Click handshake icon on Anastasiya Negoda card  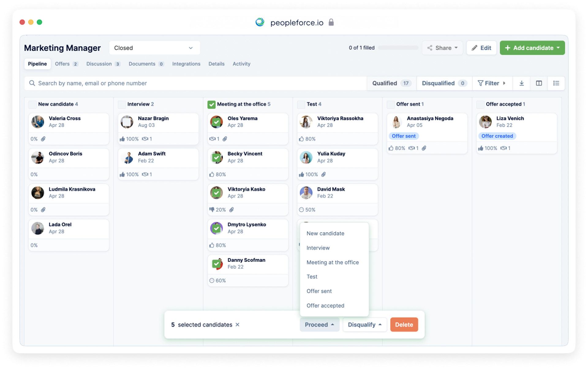pyautogui.click(x=412, y=148)
